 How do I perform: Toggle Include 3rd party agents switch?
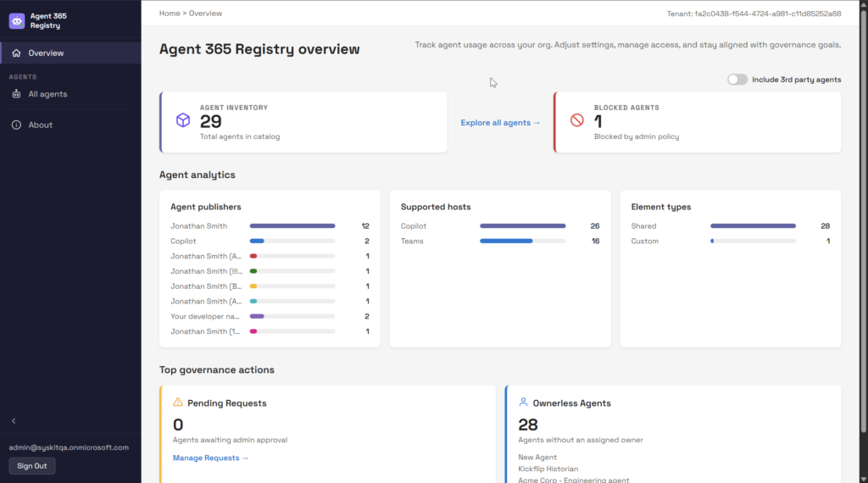pyautogui.click(x=737, y=80)
